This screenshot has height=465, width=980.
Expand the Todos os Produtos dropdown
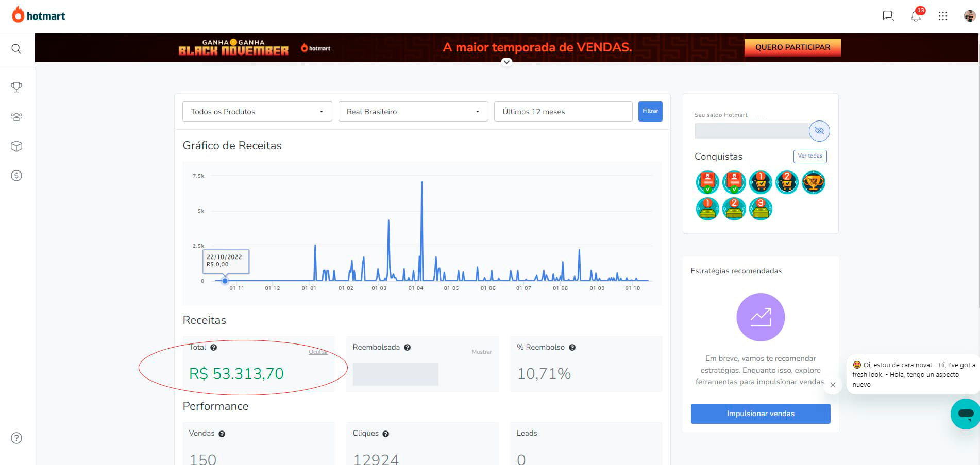[x=257, y=112]
